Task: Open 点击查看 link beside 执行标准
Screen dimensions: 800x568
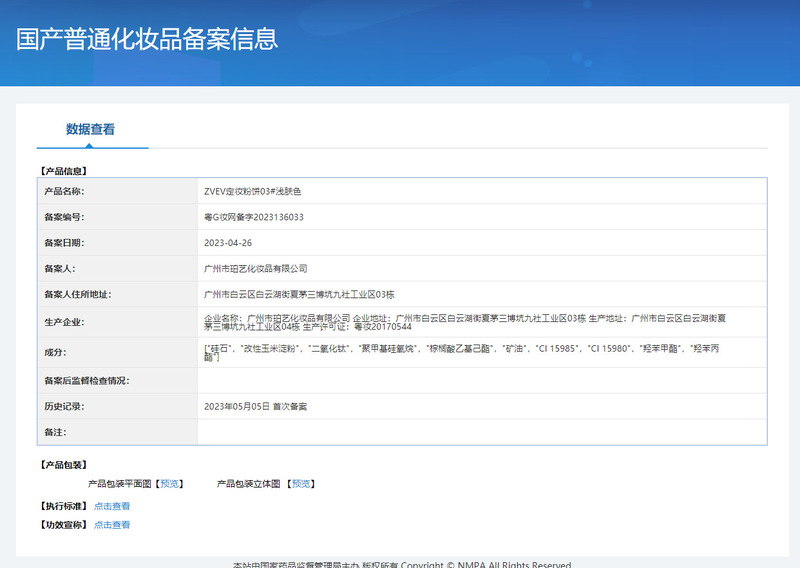Action: (112, 506)
